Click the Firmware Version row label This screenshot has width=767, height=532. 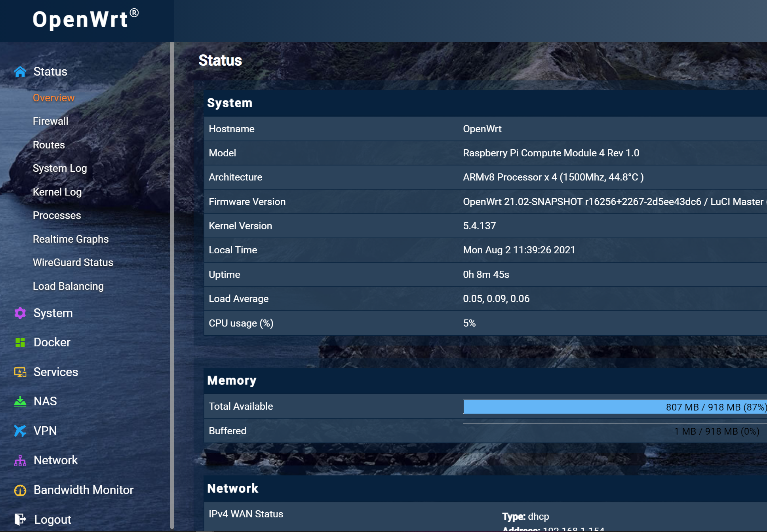click(x=247, y=202)
